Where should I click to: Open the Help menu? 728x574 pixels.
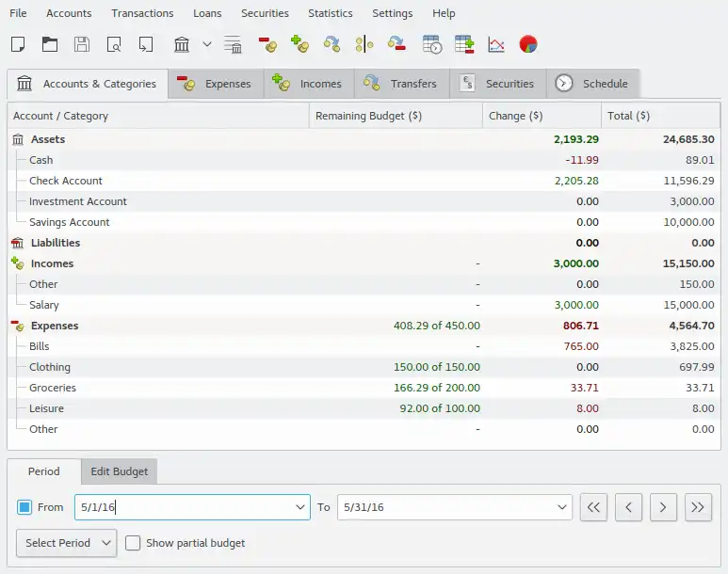click(444, 13)
